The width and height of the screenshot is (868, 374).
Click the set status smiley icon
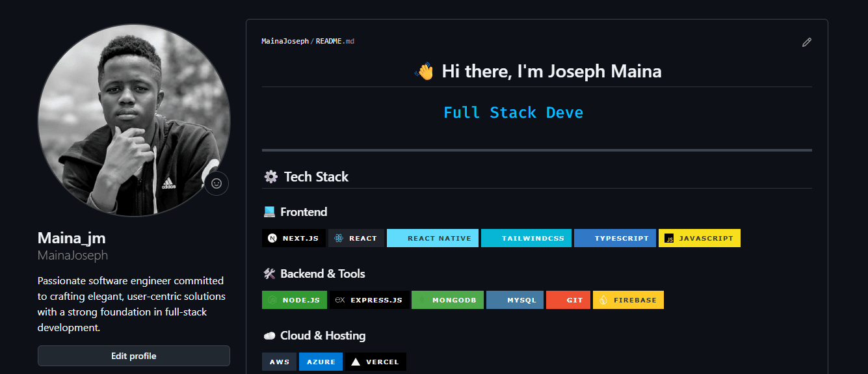point(217,183)
